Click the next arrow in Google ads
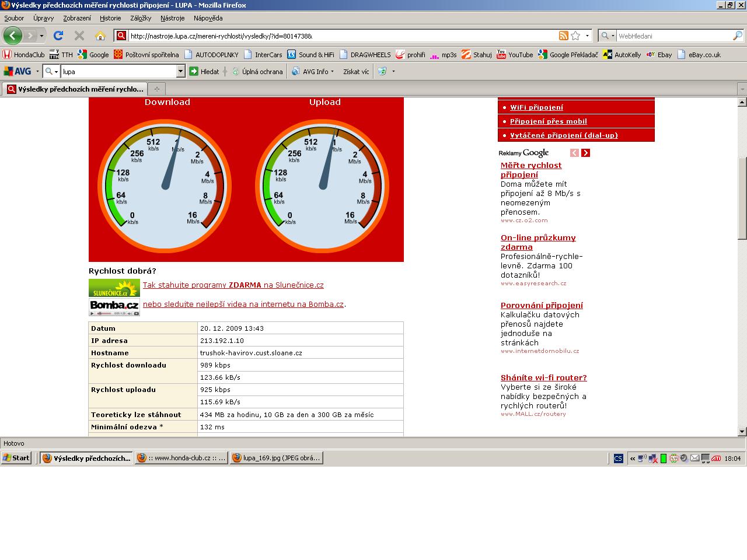Viewport: 747px width, 560px height. click(585, 153)
